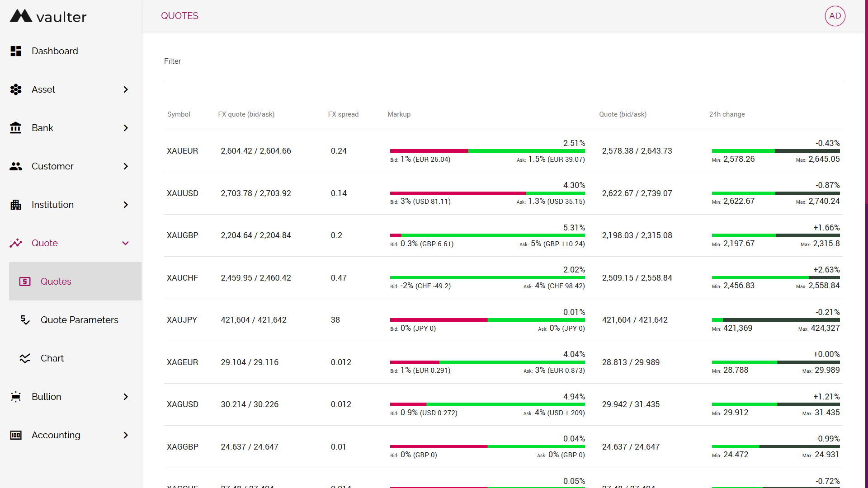The image size is (868, 488).
Task: Select the XAUUSD symbol cell
Action: click(183, 193)
